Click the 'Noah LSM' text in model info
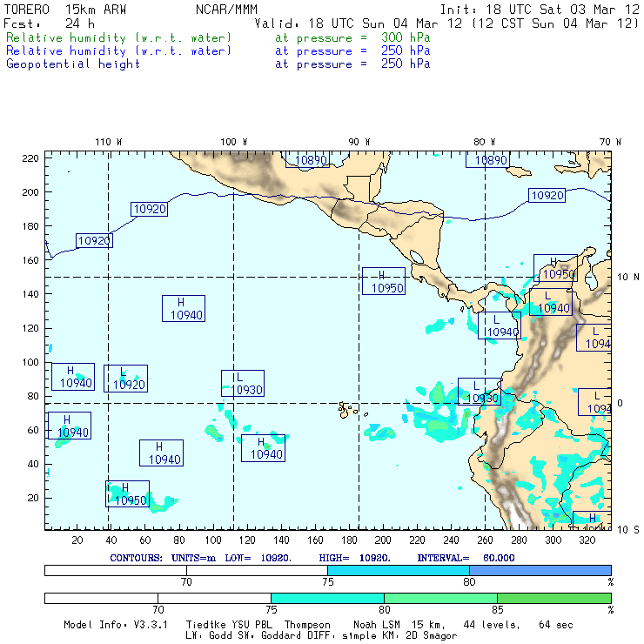Viewport: 644px width, 644px height. point(377,625)
